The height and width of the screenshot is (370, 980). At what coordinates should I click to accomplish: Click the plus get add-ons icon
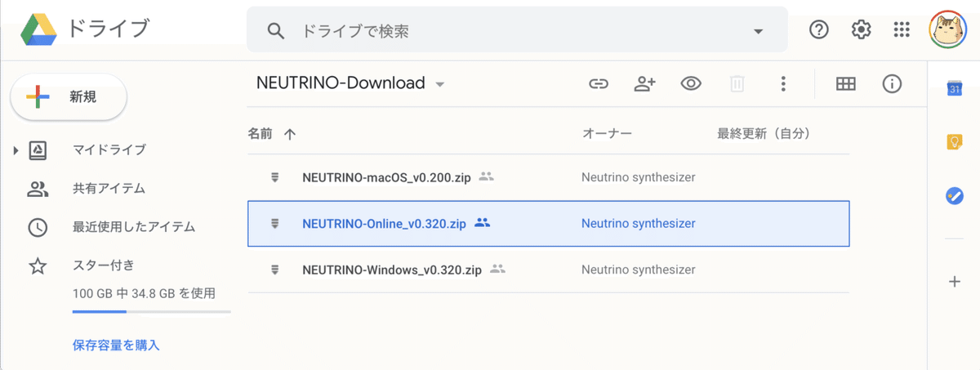pos(954,282)
